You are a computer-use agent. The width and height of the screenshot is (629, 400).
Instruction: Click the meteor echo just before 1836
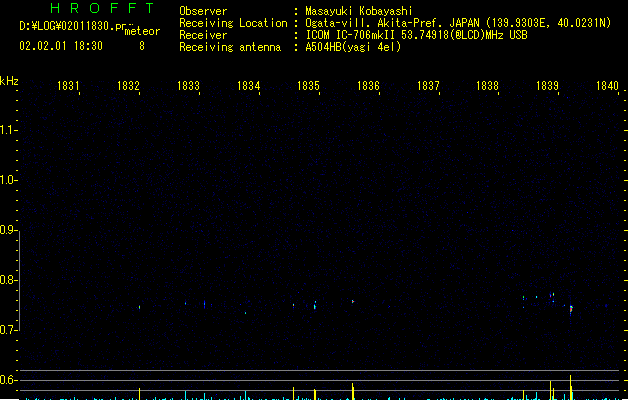click(x=353, y=301)
